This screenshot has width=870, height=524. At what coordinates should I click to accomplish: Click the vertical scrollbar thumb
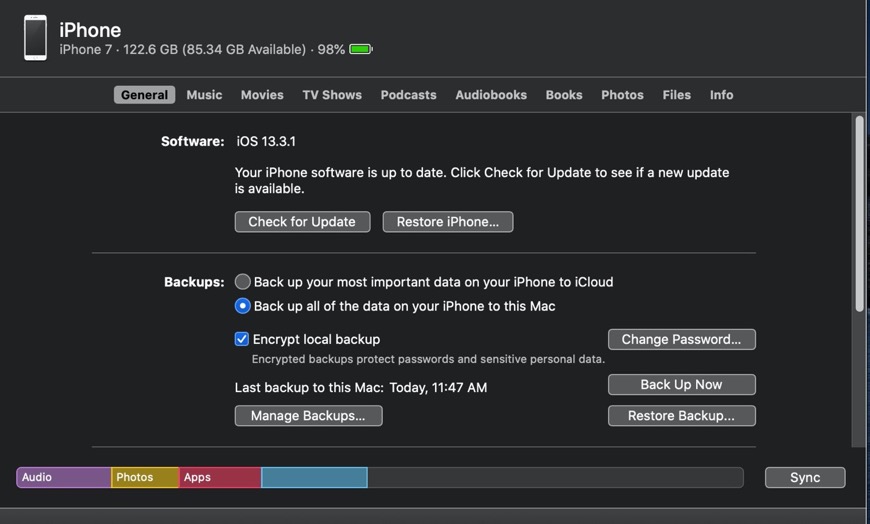pyautogui.click(x=859, y=214)
